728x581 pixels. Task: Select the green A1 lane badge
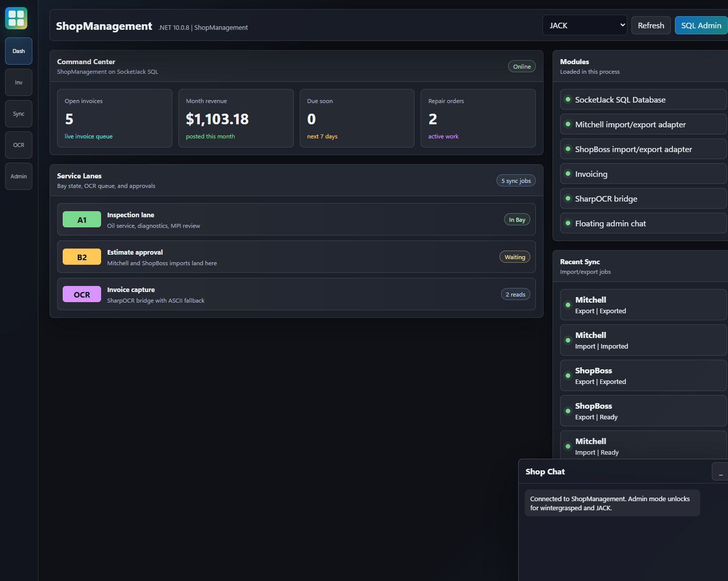(82, 220)
